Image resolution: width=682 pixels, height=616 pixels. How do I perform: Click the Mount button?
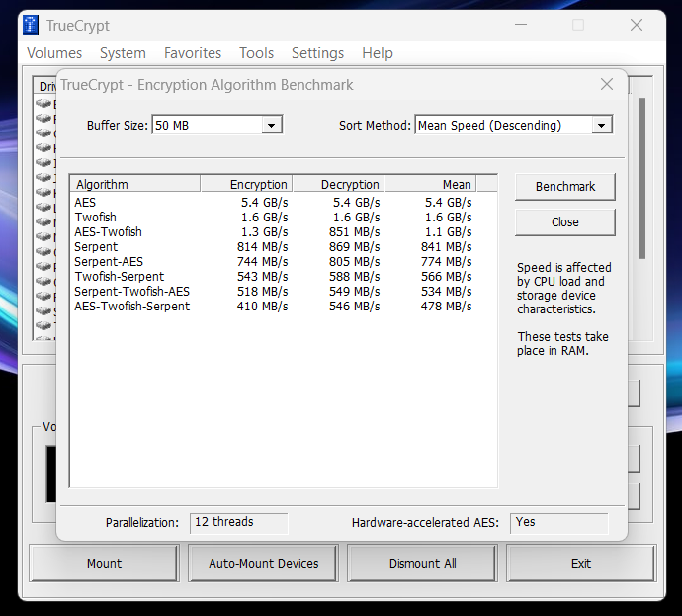104,564
